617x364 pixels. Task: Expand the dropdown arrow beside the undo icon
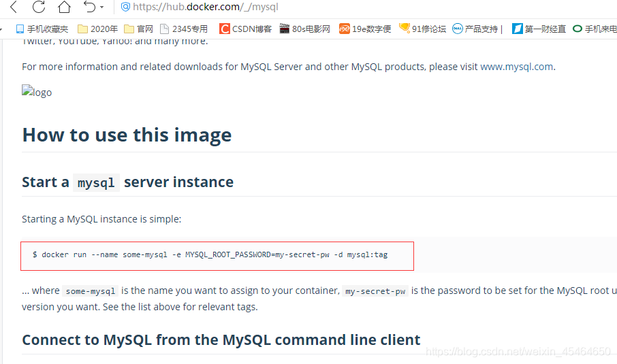(102, 7)
